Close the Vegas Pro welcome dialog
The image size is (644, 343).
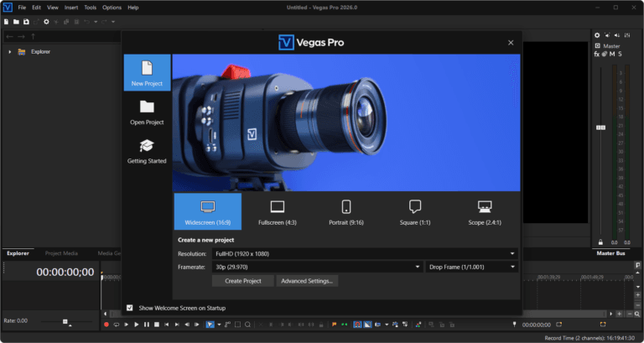[x=511, y=43]
